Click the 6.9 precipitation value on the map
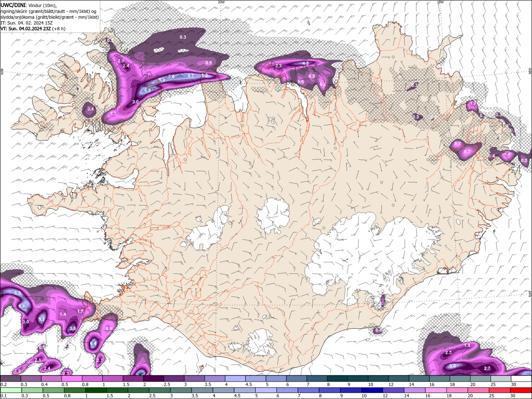The height and width of the screenshot is (399, 532). 148,90
